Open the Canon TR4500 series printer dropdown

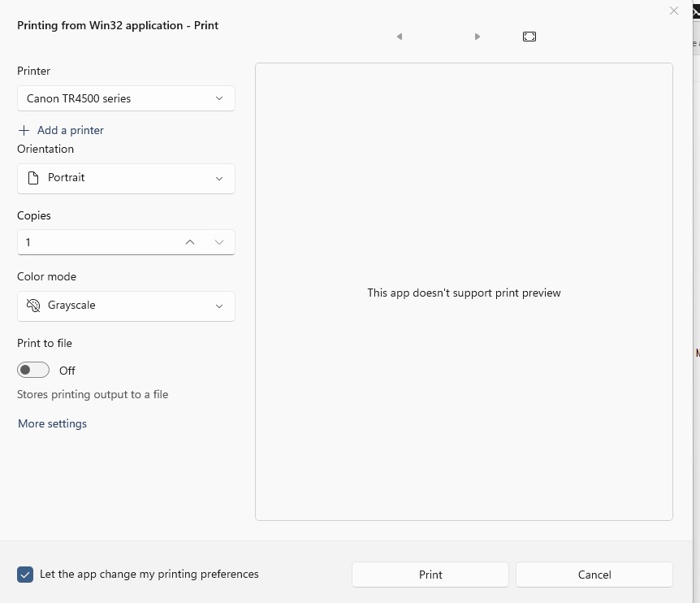[126, 98]
